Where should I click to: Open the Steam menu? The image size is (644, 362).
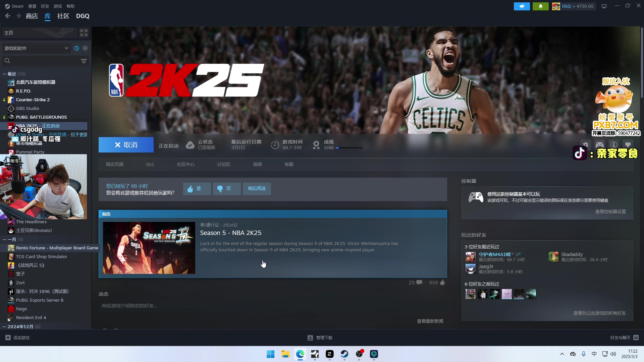(14, 6)
